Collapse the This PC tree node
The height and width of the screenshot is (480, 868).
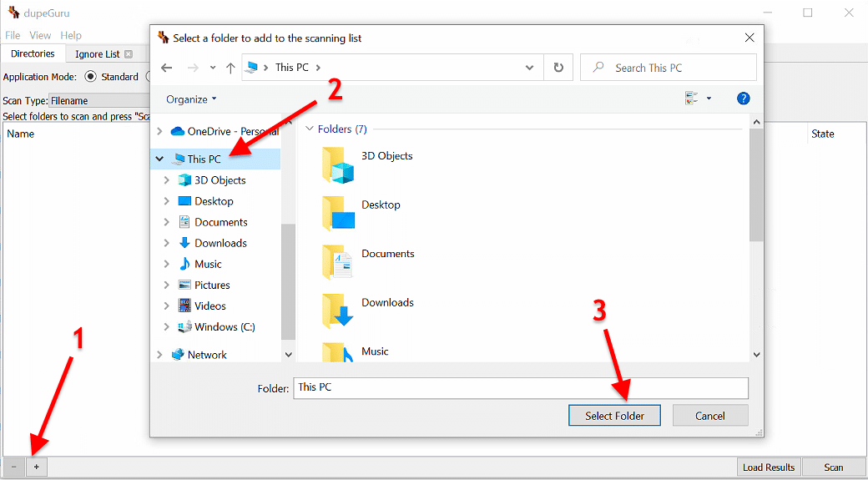click(x=160, y=159)
